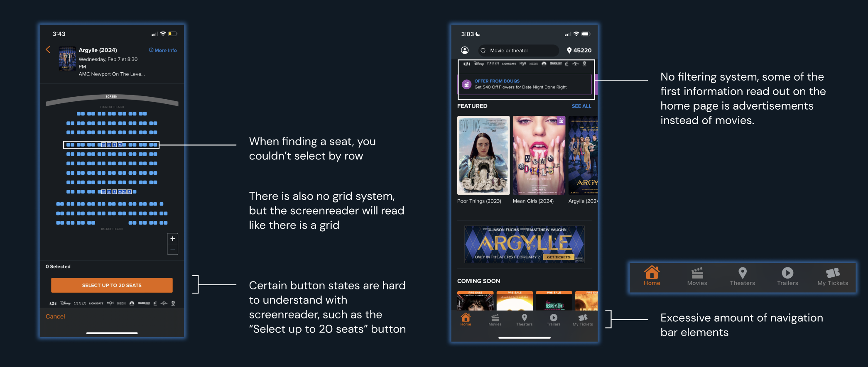
Task: Open the Mean Girls (2024) poster
Action: click(539, 155)
